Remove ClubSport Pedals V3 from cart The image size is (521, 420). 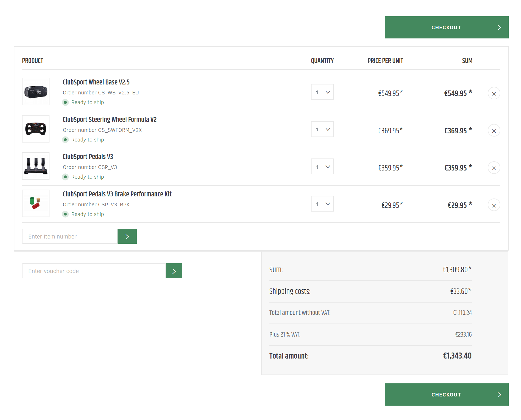(494, 168)
